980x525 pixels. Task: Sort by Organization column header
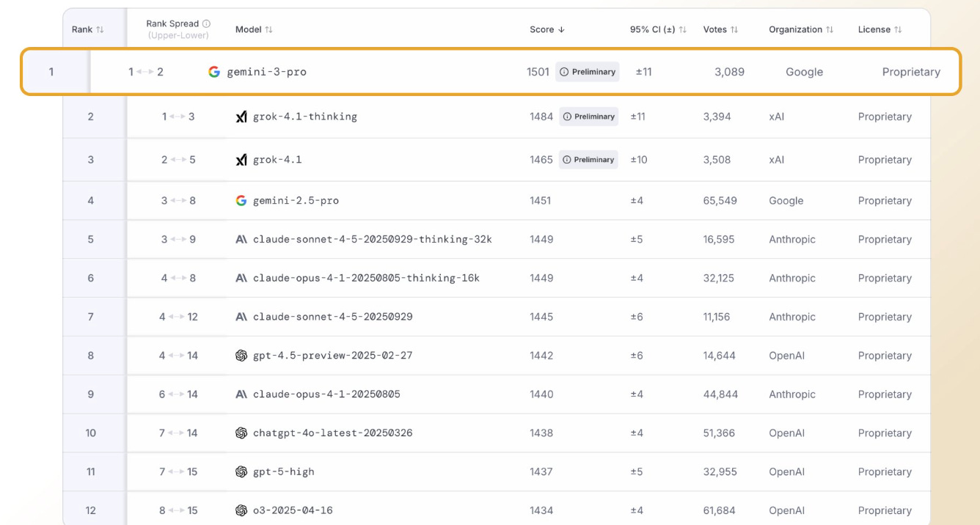(801, 29)
